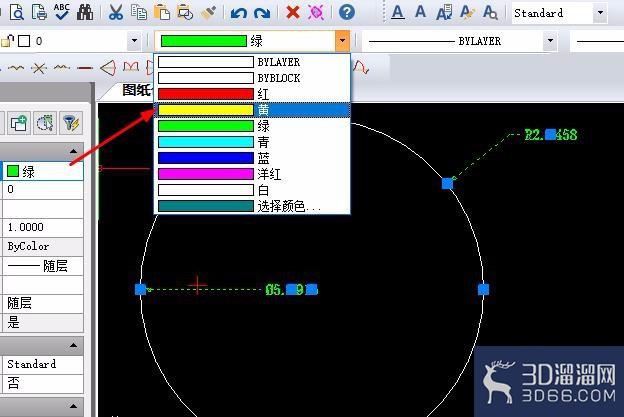Click the 否 property value

click(x=43, y=383)
